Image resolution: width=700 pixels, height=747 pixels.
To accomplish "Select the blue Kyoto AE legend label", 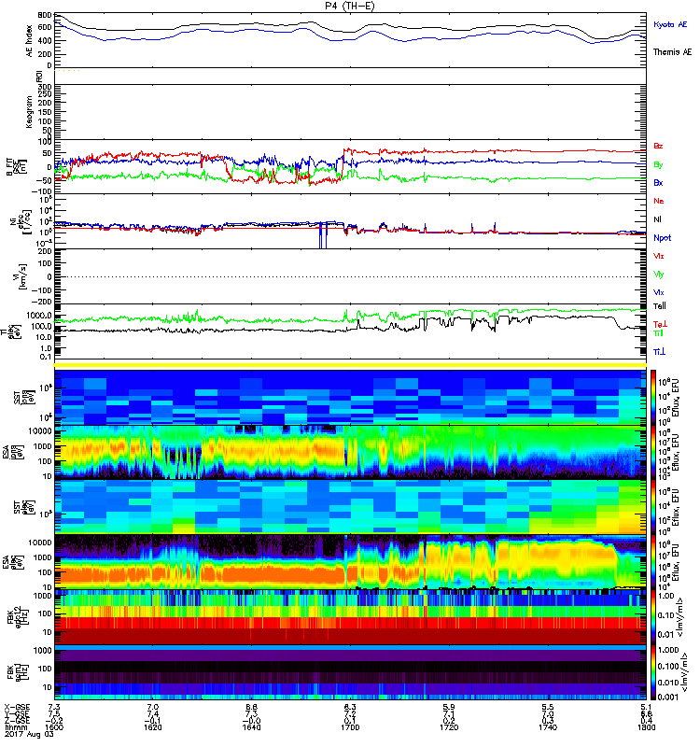I will pyautogui.click(x=670, y=24).
